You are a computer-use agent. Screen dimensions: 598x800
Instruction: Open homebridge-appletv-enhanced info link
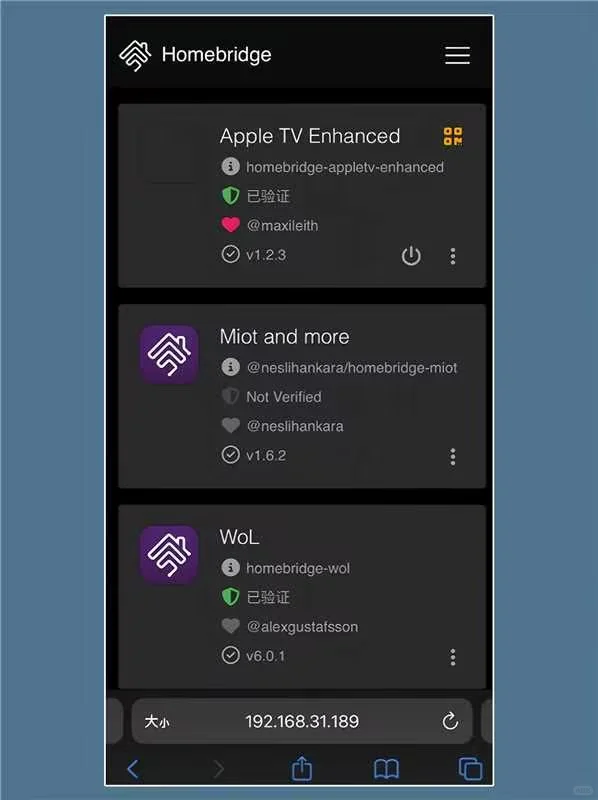point(231,167)
